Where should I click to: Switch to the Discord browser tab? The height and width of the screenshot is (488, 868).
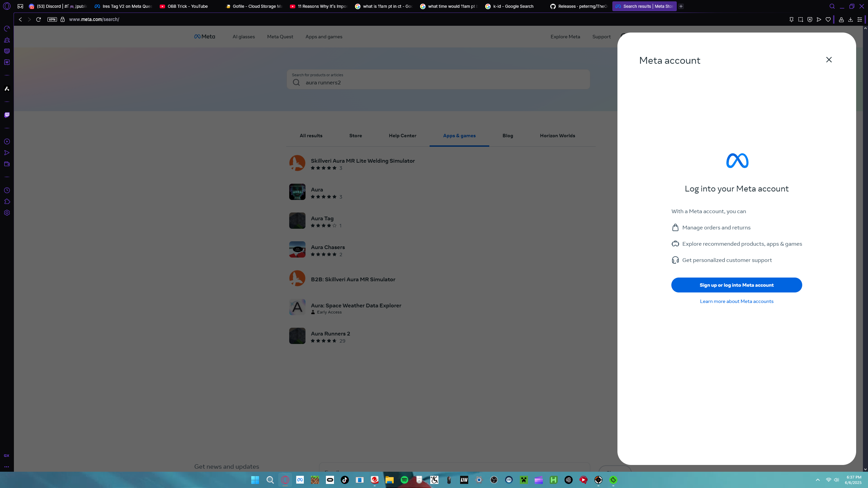[58, 6]
